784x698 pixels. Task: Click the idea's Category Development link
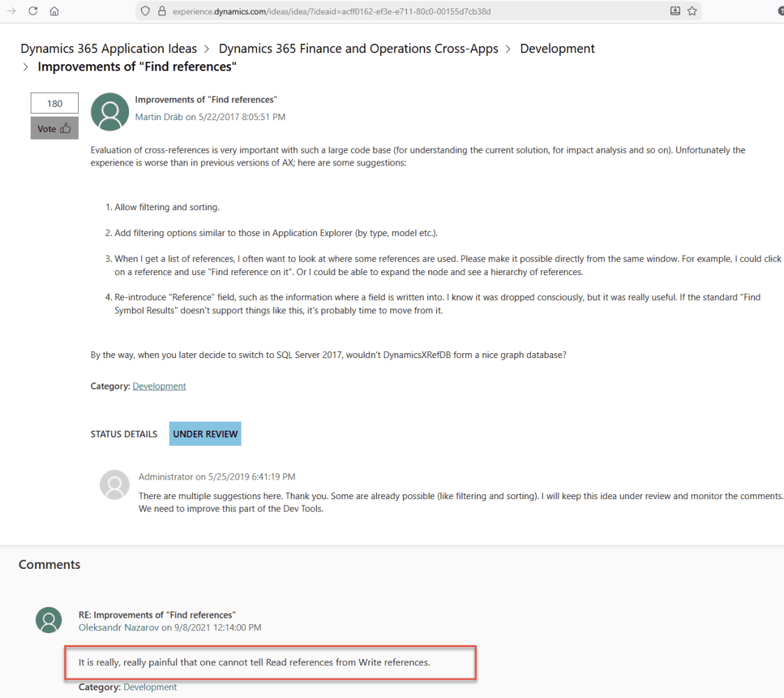click(159, 386)
